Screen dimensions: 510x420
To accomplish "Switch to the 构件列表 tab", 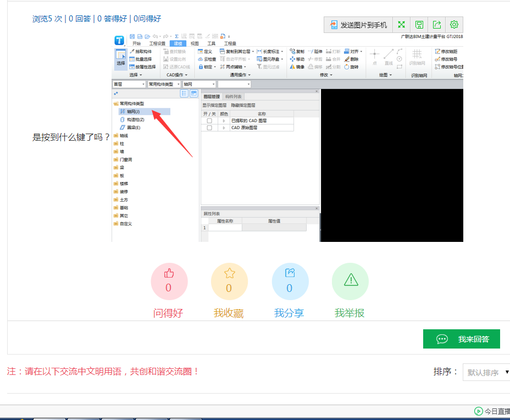I will pyautogui.click(x=233, y=97).
